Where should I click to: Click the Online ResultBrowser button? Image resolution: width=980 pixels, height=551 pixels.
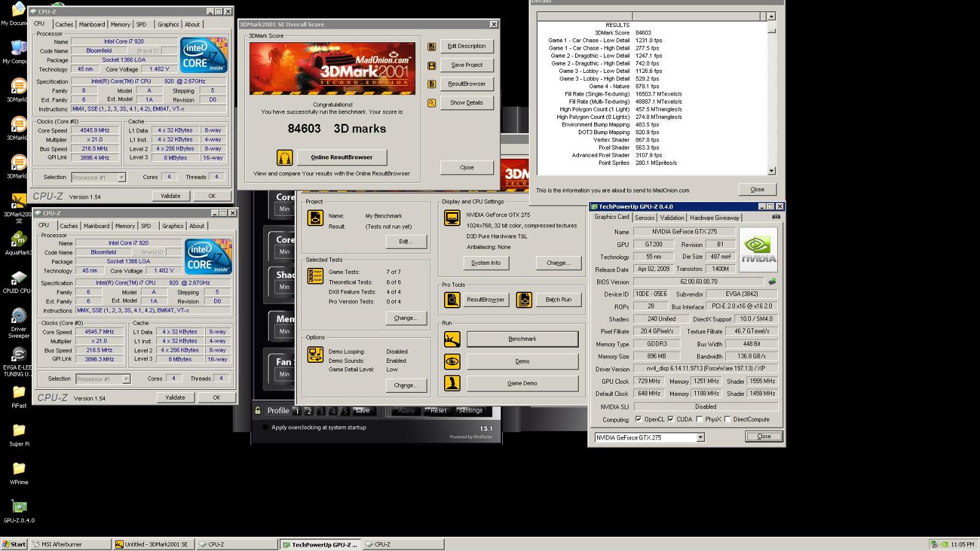click(342, 158)
